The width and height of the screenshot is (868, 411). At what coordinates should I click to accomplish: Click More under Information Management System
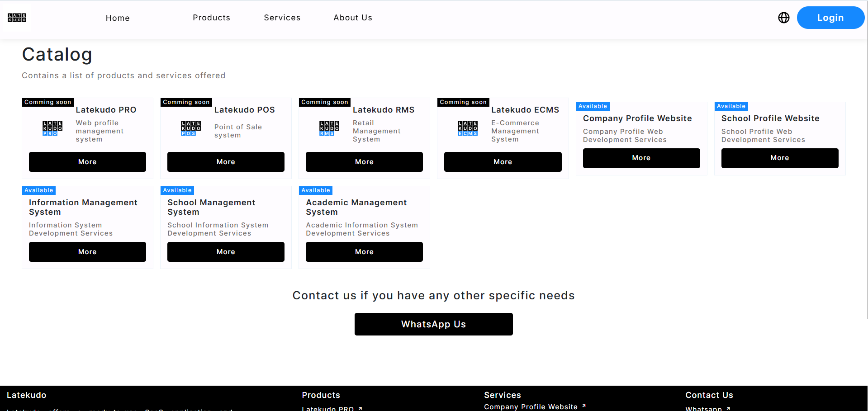(x=87, y=252)
